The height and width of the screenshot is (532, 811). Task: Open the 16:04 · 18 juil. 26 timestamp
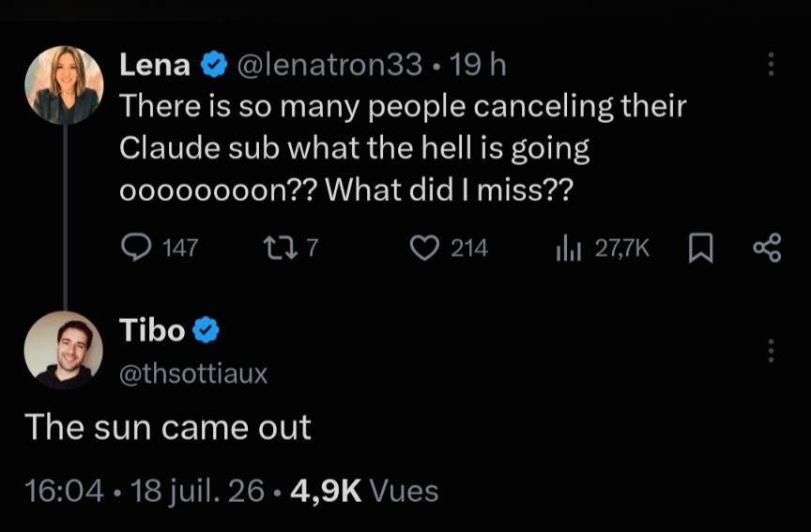145,490
